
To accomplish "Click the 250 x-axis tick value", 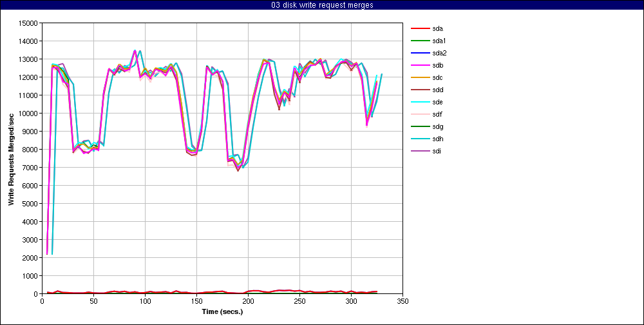I will pyautogui.click(x=300, y=301).
